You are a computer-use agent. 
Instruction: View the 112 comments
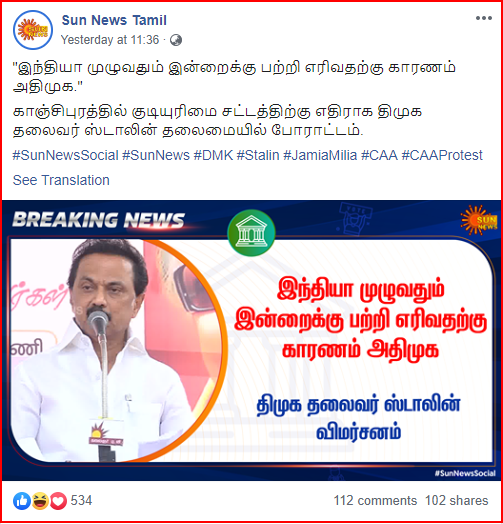click(375, 501)
